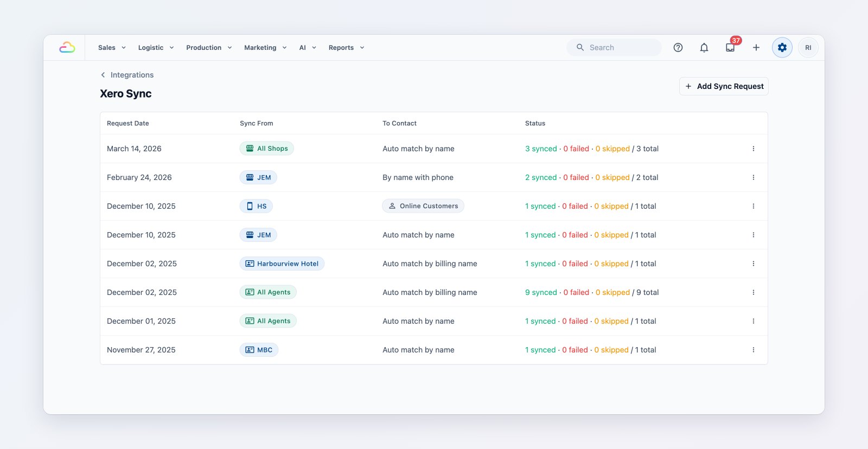
Task: Open the RI user avatar
Action: click(808, 48)
